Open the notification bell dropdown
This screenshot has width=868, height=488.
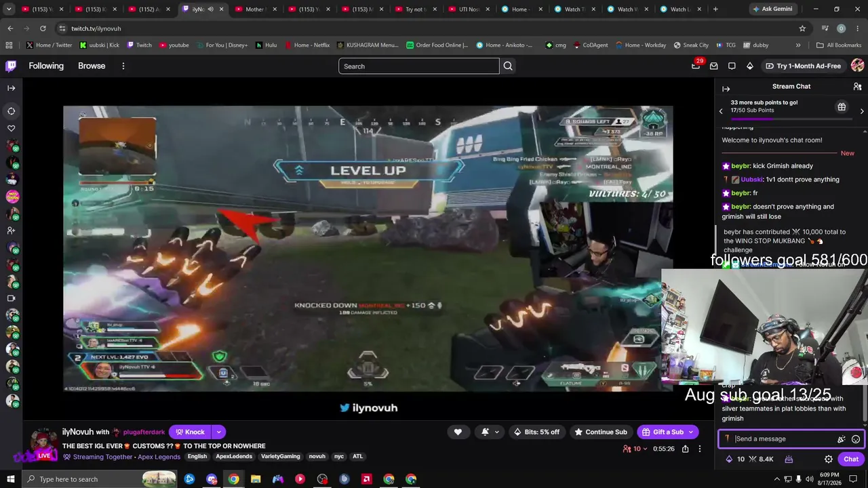(x=490, y=432)
